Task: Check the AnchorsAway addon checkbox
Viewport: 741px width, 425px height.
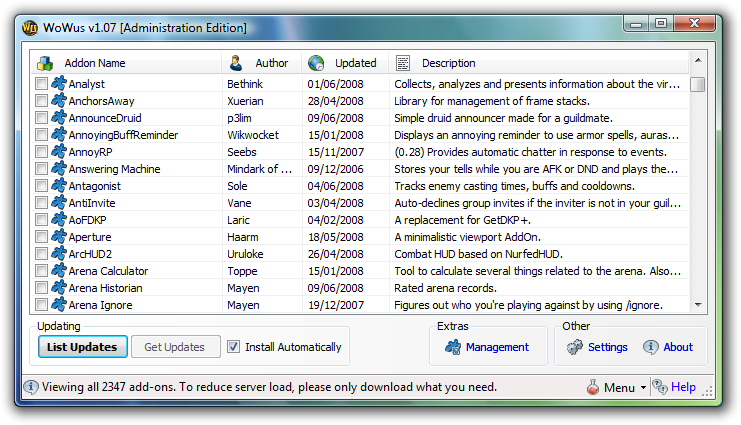Action: [x=41, y=101]
